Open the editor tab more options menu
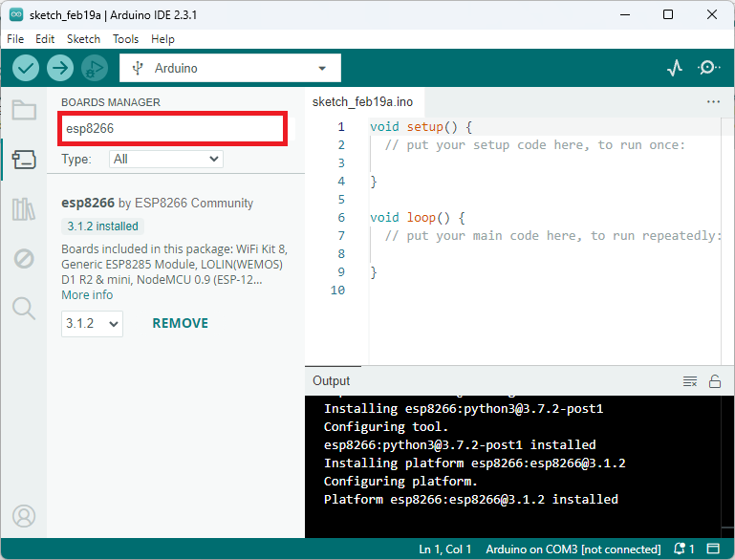 point(713,101)
